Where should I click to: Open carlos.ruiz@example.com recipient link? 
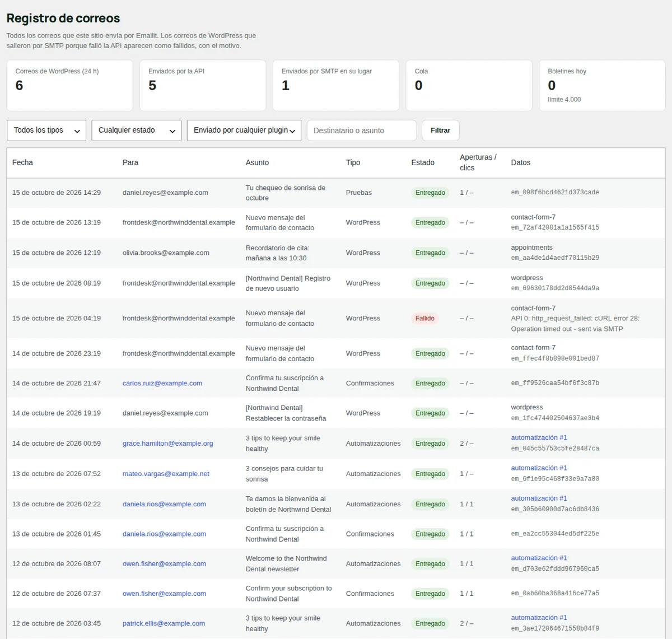click(x=162, y=383)
